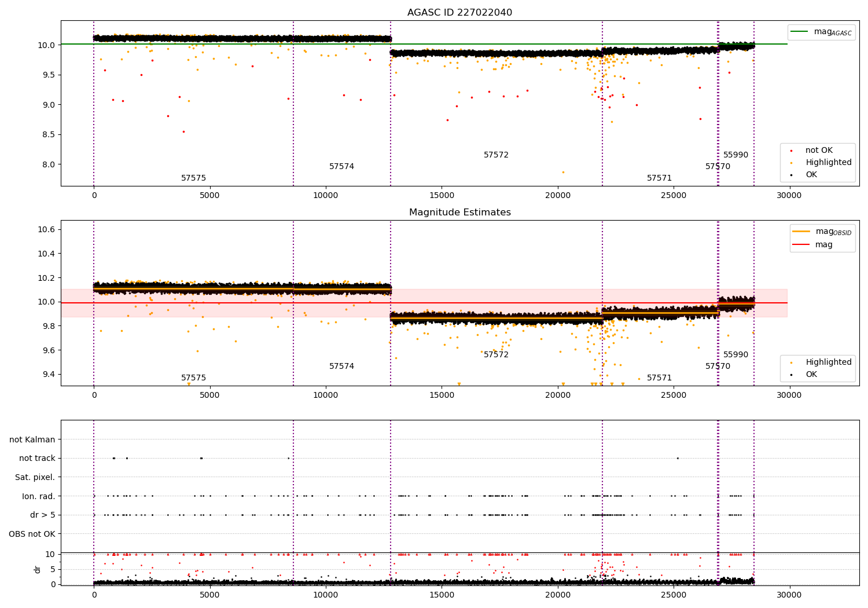868x608 pixels.
Task: Click obsid label 57571 in Magnitude Estimates plot
Action: [659, 378]
